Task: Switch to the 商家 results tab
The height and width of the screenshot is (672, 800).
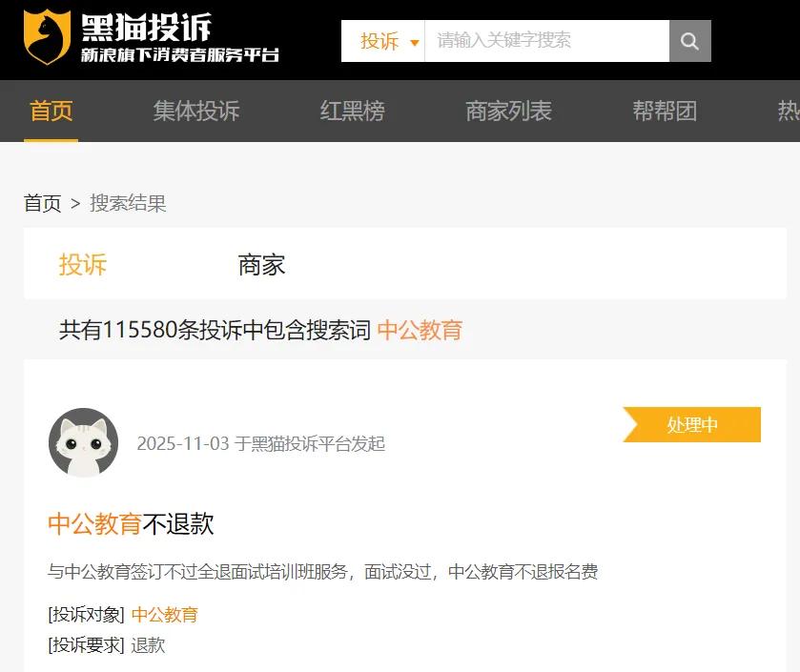Action: pos(261,265)
